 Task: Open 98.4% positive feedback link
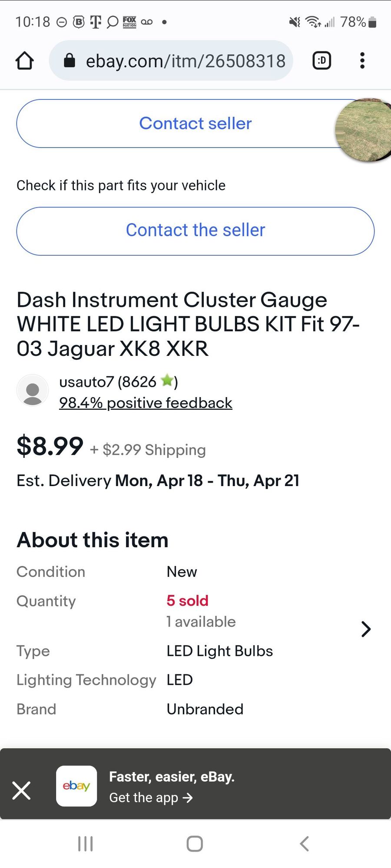pos(146,403)
